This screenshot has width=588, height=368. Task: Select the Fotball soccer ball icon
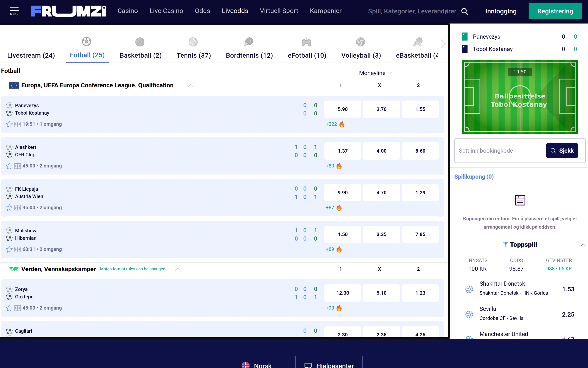pyautogui.click(x=86, y=42)
